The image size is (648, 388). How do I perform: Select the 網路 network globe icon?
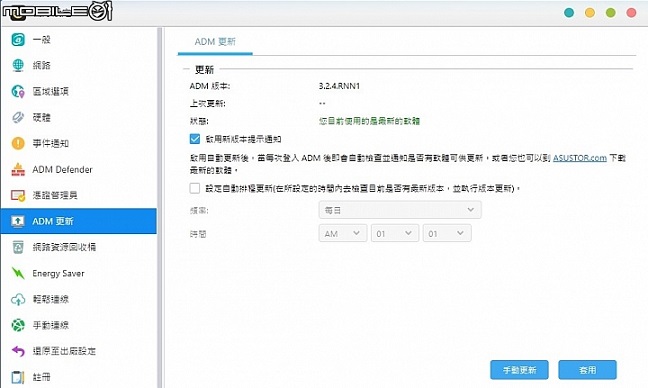click(x=18, y=65)
